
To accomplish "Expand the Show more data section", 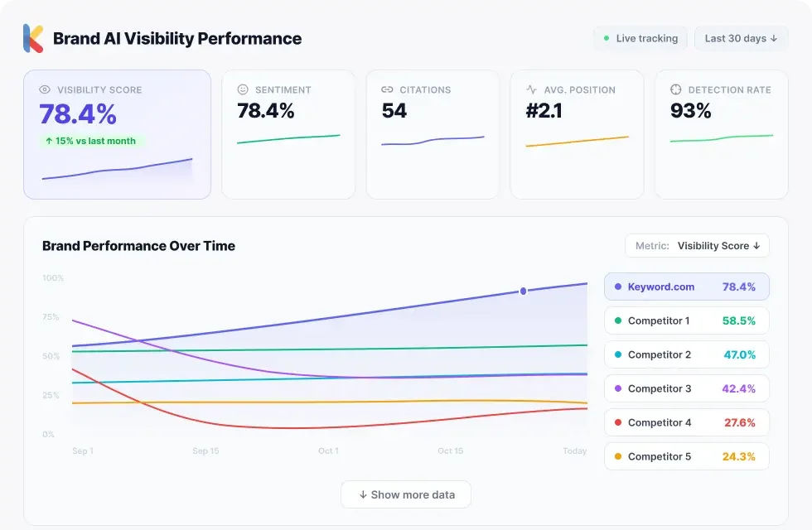I will tap(405, 494).
